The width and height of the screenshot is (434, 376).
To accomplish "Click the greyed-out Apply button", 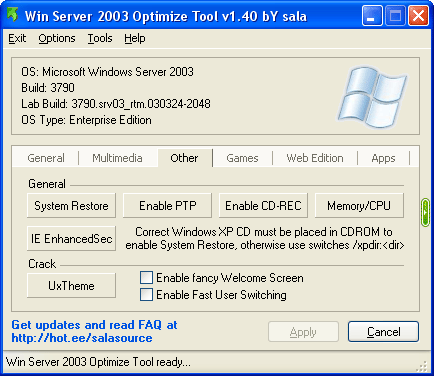I will (303, 331).
